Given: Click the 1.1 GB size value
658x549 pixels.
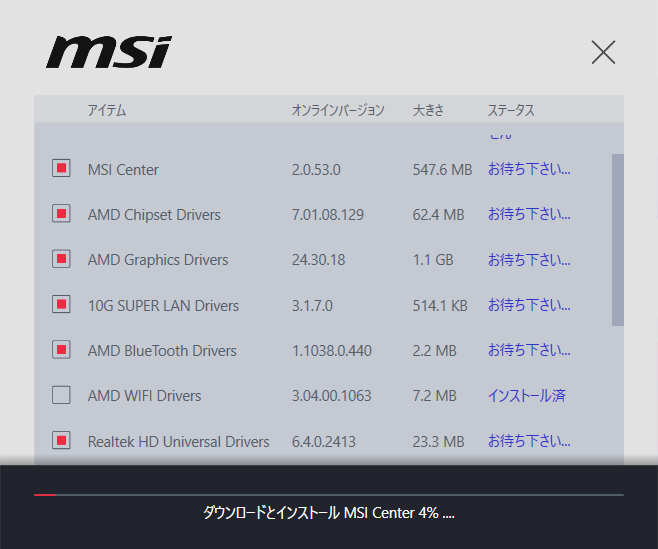Looking at the screenshot, I should click(433, 260).
